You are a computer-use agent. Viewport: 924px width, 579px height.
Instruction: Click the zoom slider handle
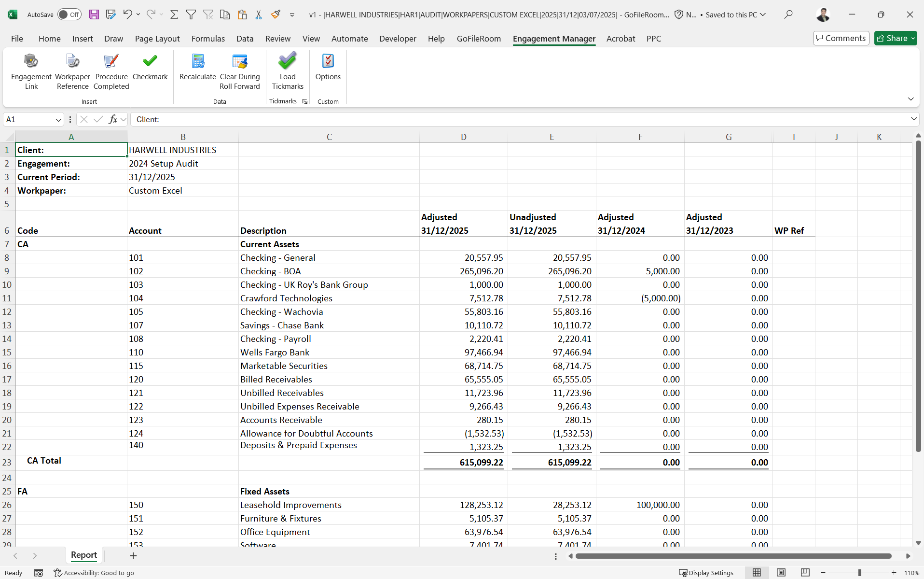(859, 573)
